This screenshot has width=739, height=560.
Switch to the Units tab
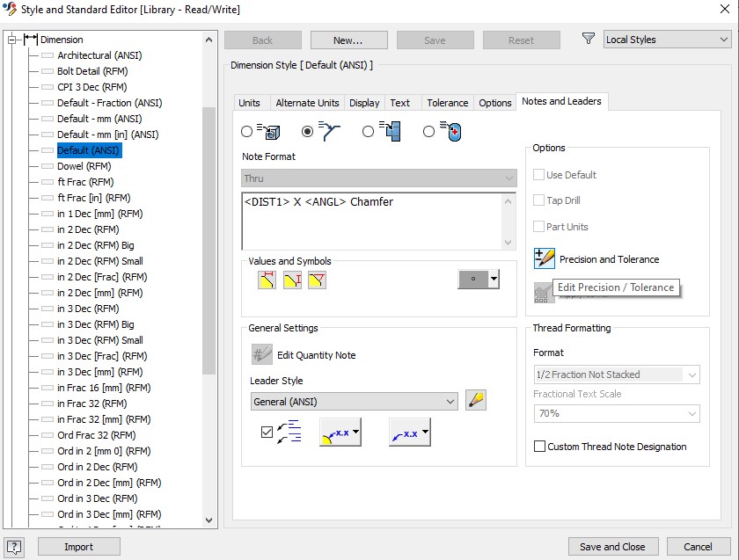pos(249,103)
